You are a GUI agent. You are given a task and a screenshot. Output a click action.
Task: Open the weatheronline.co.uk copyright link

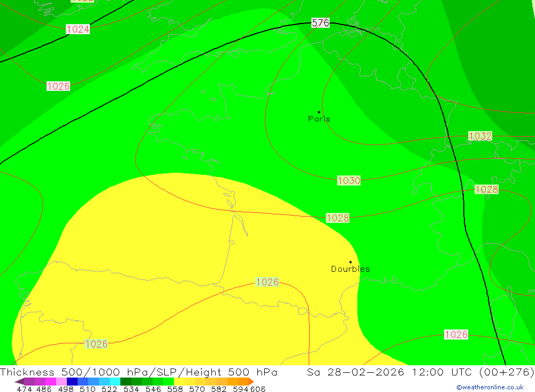[x=490, y=387]
